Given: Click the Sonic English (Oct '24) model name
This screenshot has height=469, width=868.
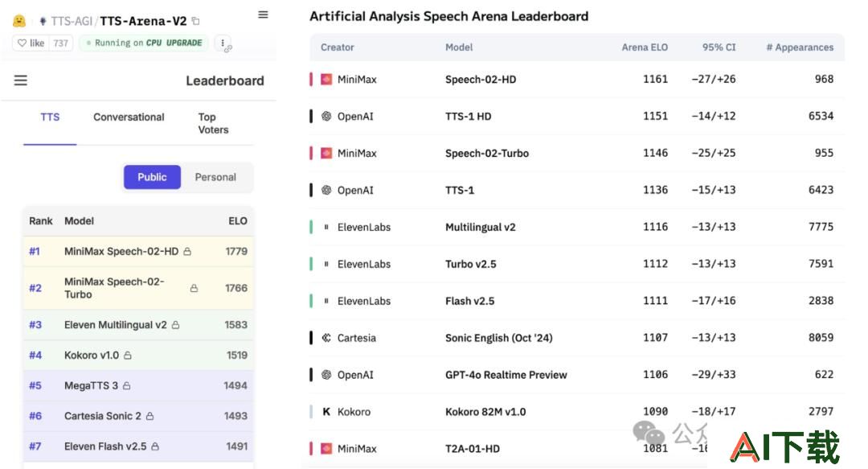Looking at the screenshot, I should [x=499, y=338].
